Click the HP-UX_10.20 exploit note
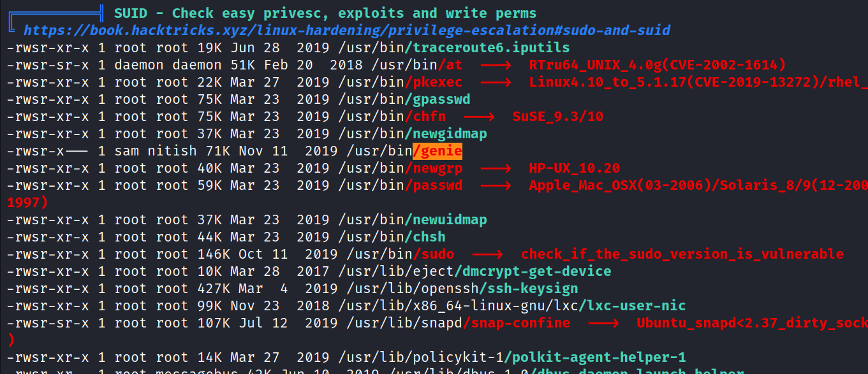This screenshot has width=868, height=374. coord(574,168)
